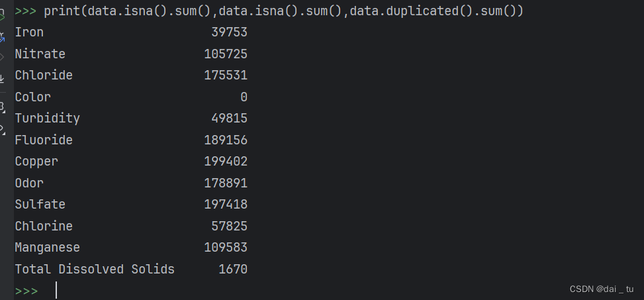This screenshot has height=300, width=644.
Task: Click the print(data.isna().sum()...) command line
Action: 283,11
